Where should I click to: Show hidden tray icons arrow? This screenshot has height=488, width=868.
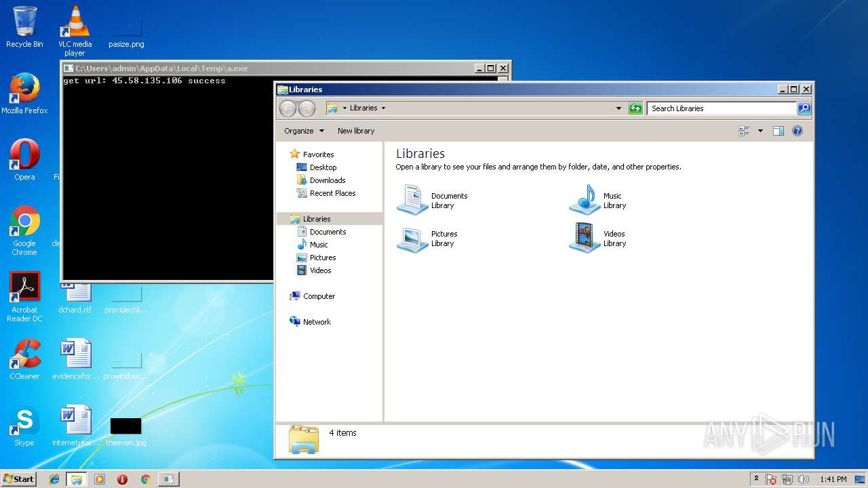click(x=756, y=479)
